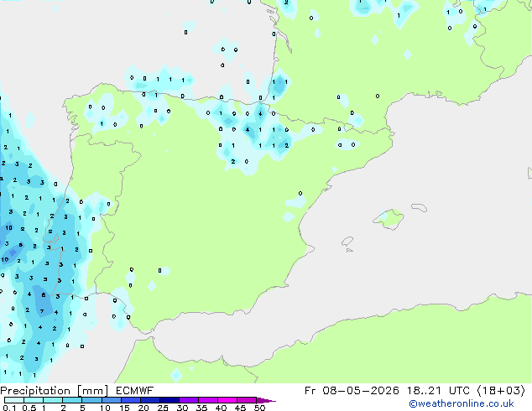
Task: Click the '[mm]' unit label
Action: pyautogui.click(x=93, y=391)
